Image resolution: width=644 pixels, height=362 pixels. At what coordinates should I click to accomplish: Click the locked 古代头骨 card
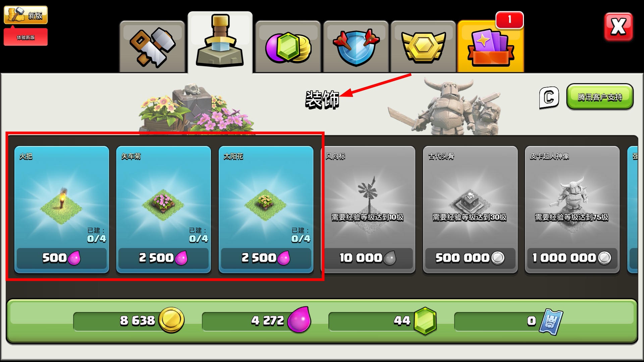point(470,209)
